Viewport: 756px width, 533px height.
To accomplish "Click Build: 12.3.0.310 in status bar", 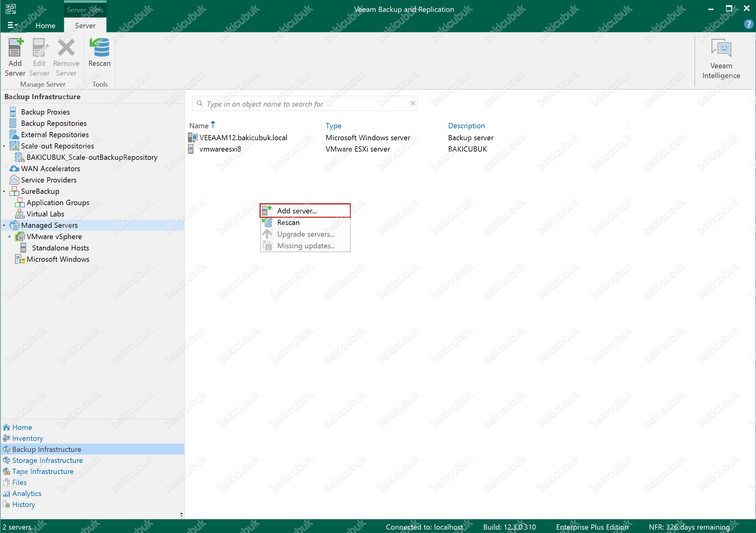I will click(x=509, y=527).
